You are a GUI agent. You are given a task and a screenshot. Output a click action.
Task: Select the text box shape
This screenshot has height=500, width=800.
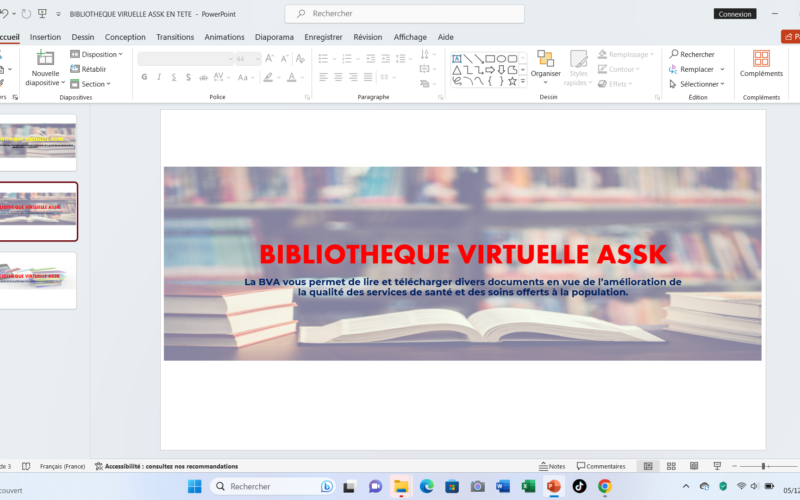(457, 59)
